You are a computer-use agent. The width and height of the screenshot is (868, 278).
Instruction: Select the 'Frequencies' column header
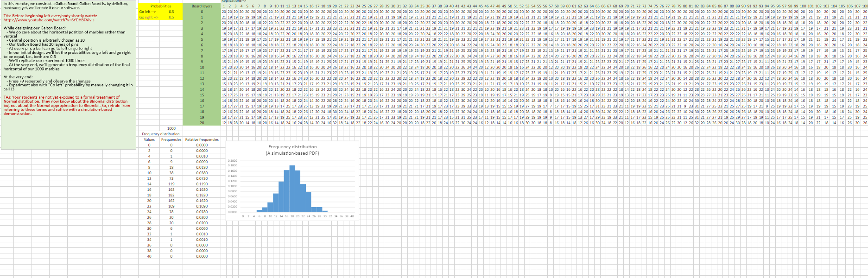point(171,139)
